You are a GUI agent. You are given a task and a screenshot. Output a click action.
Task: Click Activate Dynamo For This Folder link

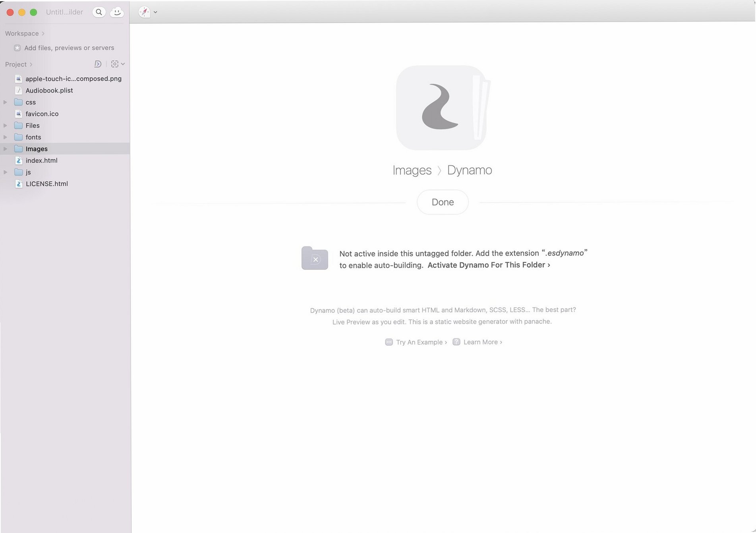(x=489, y=265)
